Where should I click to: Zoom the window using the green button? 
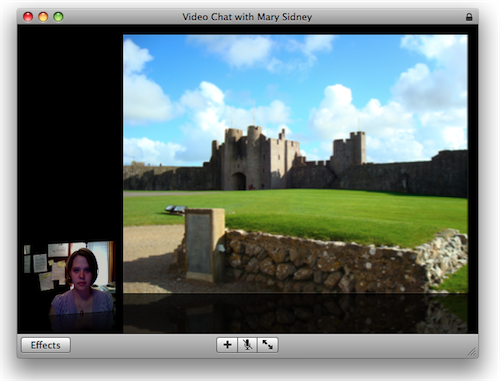(x=58, y=17)
